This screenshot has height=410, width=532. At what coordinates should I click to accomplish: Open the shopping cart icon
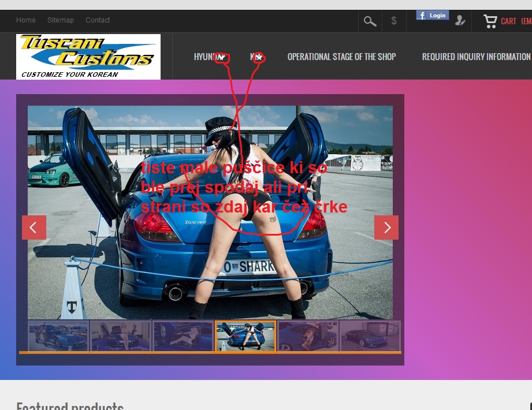[490, 21]
